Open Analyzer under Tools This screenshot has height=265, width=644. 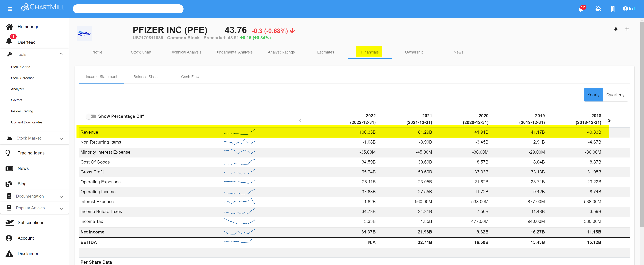point(17,89)
